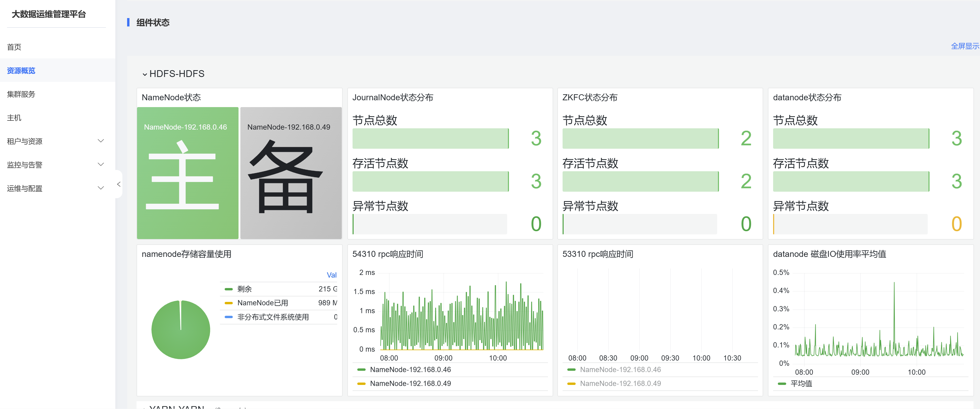This screenshot has height=409, width=980.
Task: Open the 54310 rpc响应时间 panel title
Action: pos(388,254)
